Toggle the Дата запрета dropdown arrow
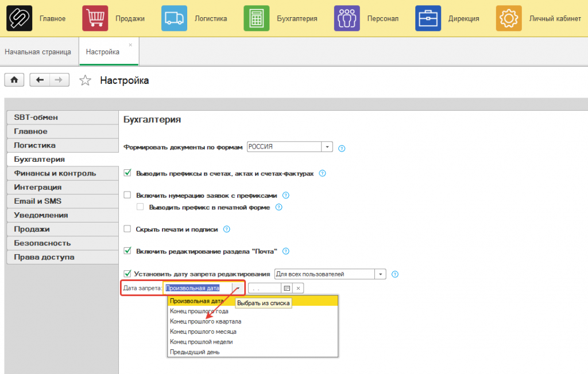 click(x=238, y=288)
